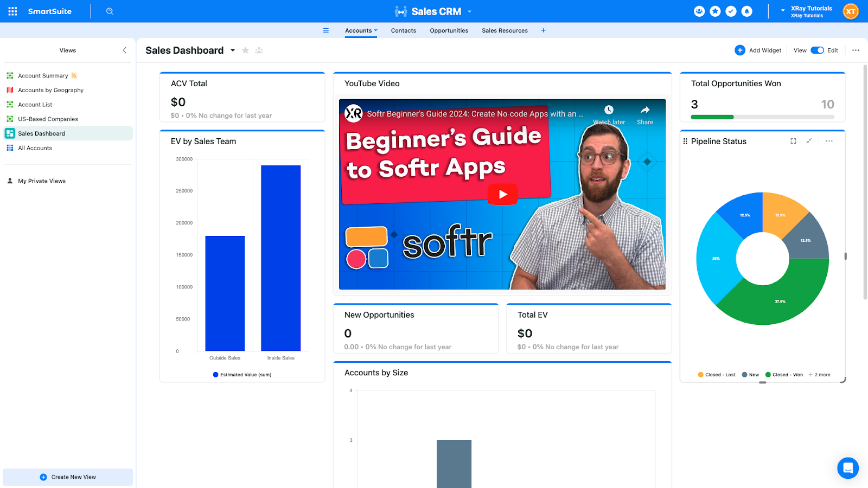
Task: Click the XR channel logo on video
Action: (x=354, y=113)
